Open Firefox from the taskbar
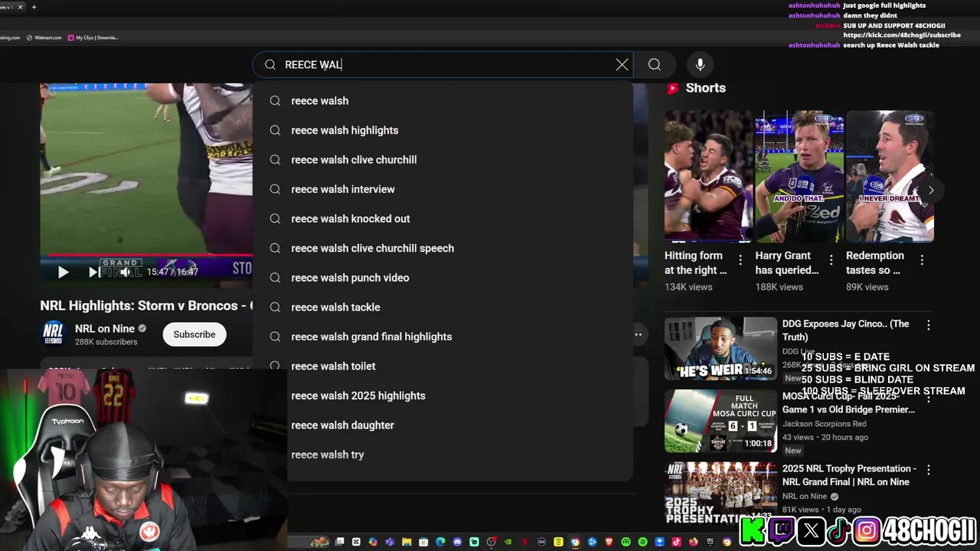The image size is (980, 551). [x=694, y=542]
